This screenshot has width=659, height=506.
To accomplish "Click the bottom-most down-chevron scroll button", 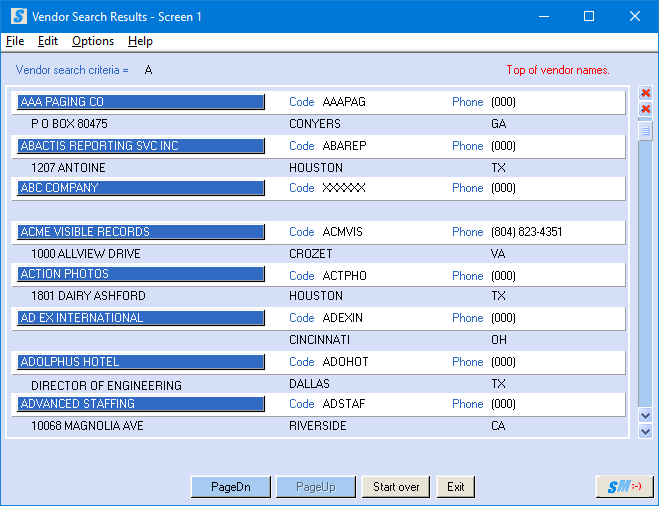I will click(646, 431).
